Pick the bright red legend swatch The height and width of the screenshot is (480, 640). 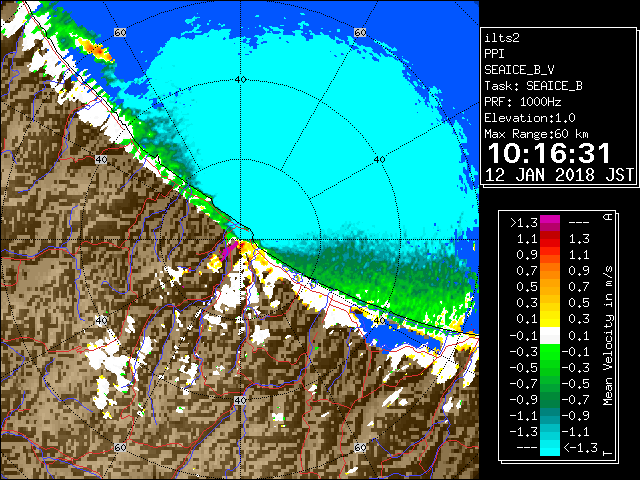(x=550, y=243)
